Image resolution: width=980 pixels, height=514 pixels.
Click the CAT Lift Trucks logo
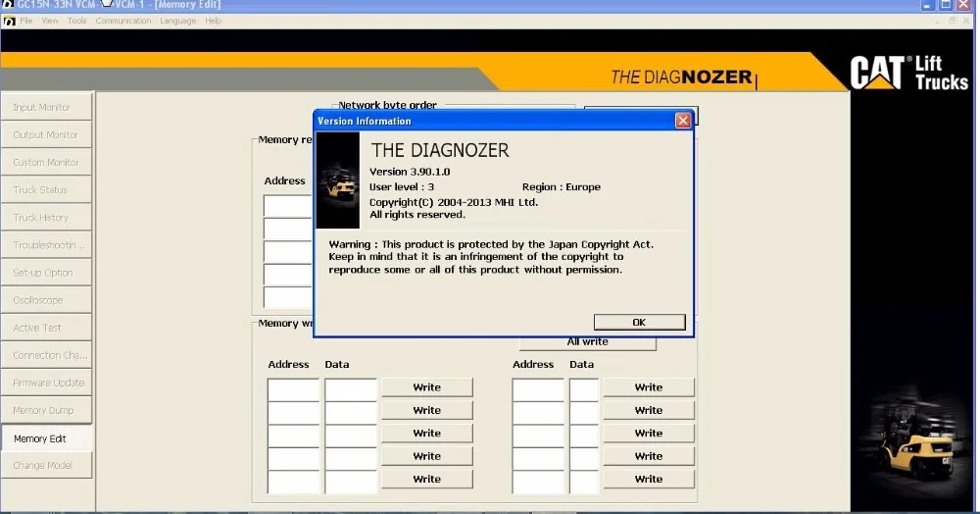[908, 74]
